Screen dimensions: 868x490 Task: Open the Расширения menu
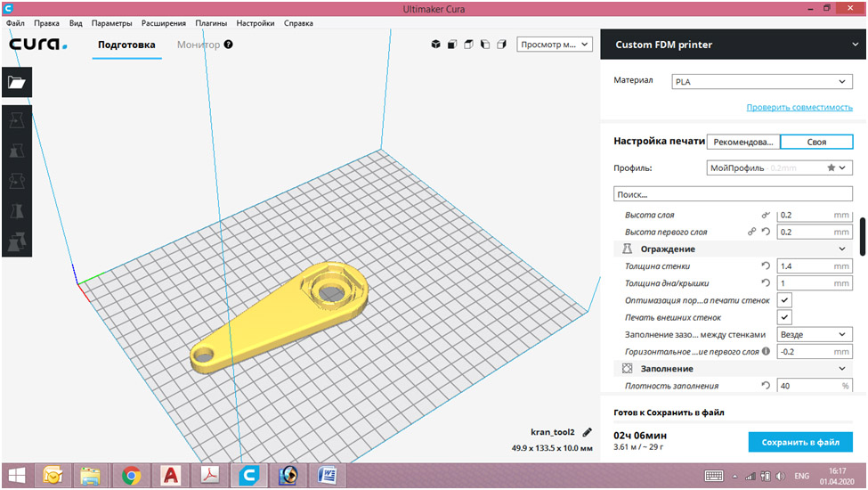pos(164,23)
